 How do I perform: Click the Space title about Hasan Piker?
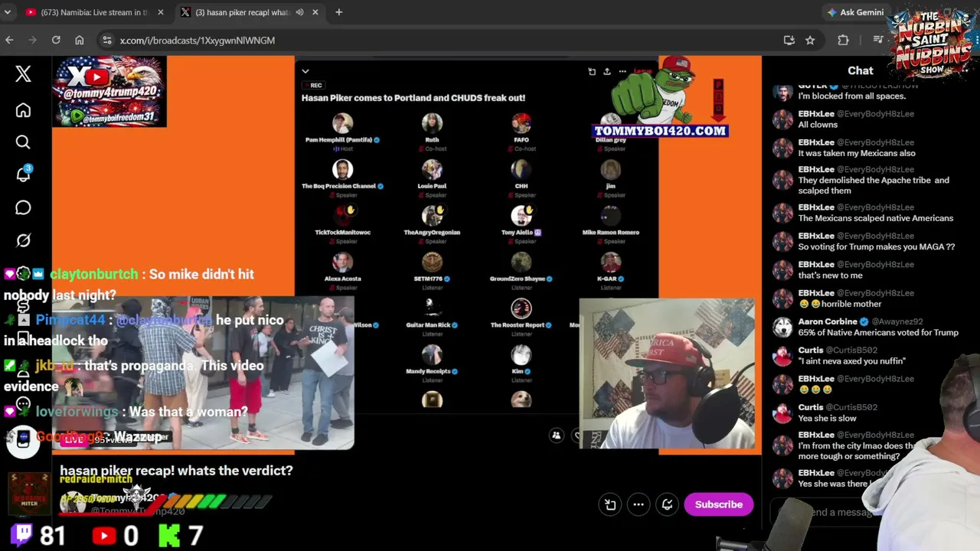coord(413,98)
